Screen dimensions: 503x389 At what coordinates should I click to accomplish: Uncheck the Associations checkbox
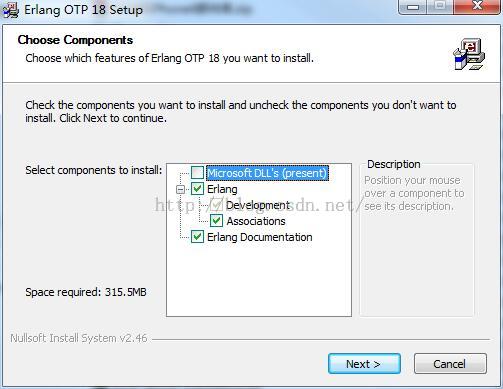point(216,221)
